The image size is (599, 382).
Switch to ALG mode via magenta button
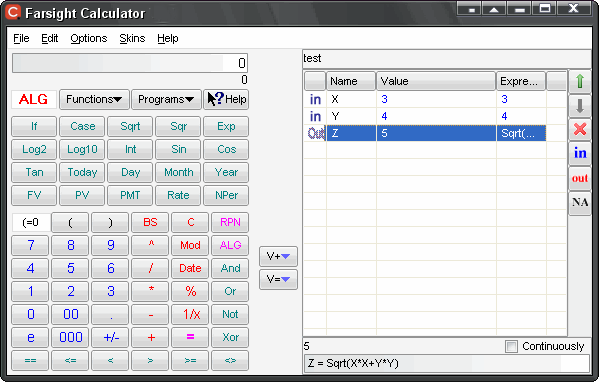pos(230,245)
